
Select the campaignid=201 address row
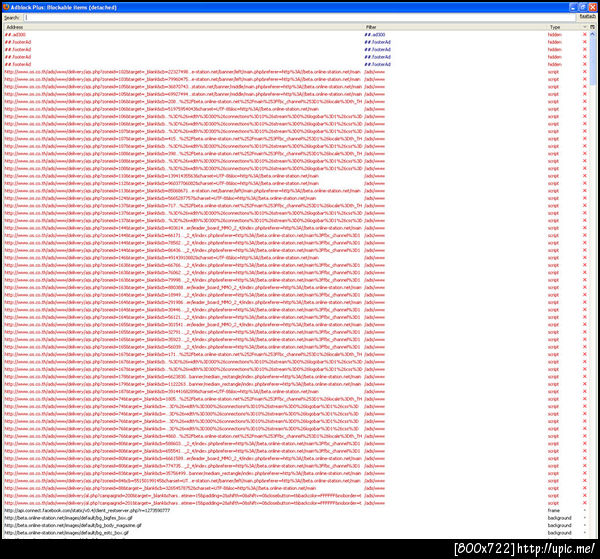point(183,503)
